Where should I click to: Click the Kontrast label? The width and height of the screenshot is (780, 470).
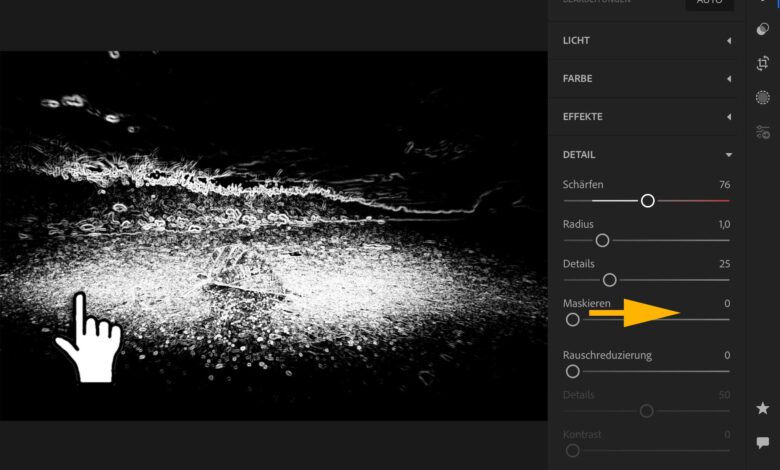pos(582,434)
